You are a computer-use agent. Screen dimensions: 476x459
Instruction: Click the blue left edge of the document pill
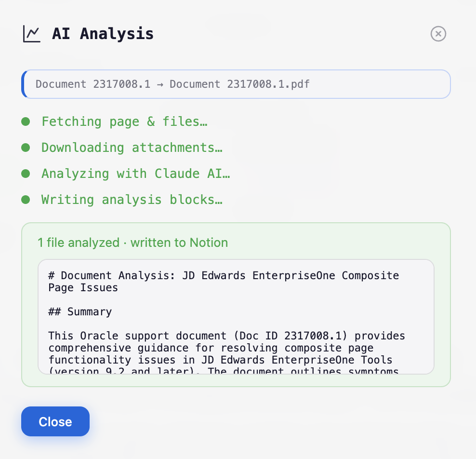[23, 84]
